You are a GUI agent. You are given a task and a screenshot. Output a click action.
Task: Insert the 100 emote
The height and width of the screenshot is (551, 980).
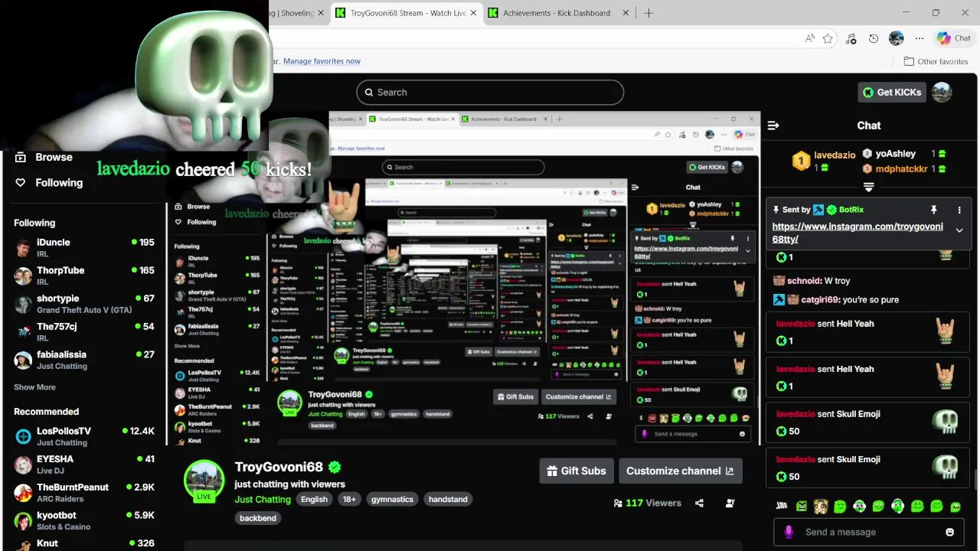782,506
